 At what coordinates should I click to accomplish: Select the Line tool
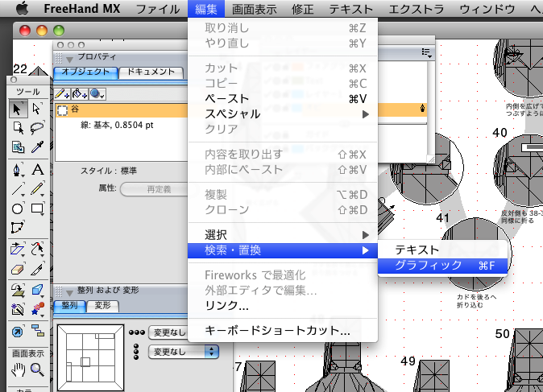[x=18, y=189]
